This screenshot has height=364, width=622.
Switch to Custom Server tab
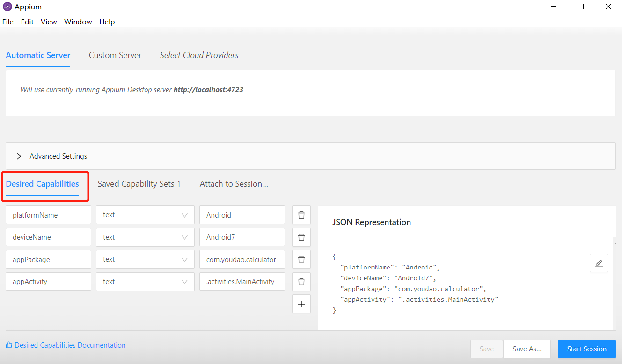[115, 55]
